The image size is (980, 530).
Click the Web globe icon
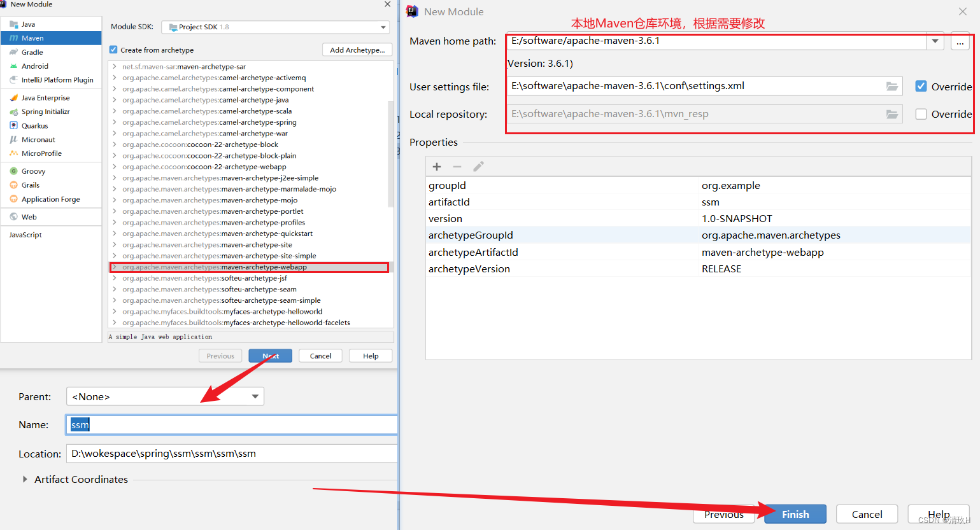pos(13,217)
